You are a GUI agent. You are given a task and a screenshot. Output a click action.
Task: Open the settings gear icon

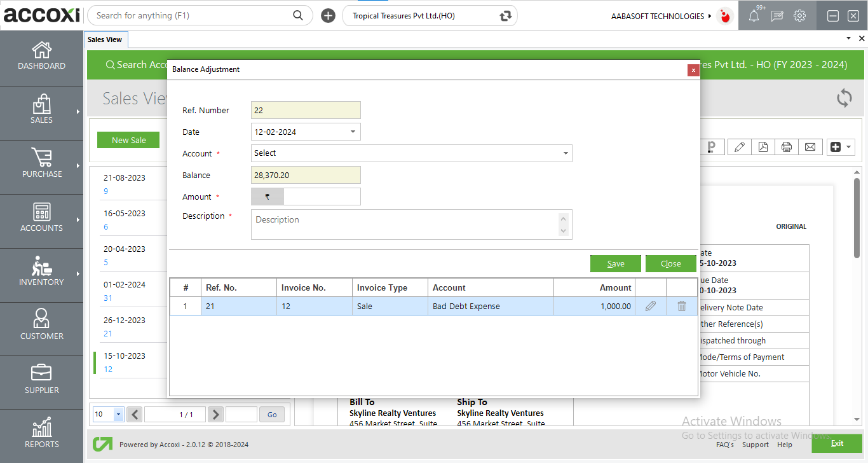click(x=799, y=16)
